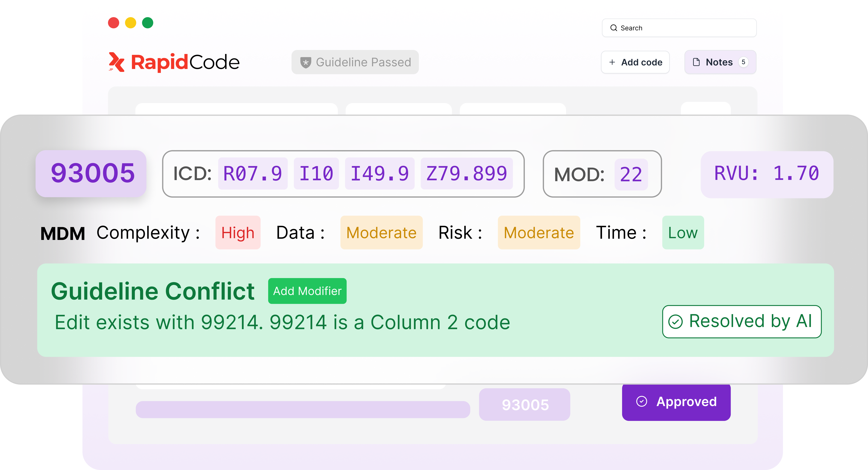Select ICD code I49.9 chip
The image size is (868, 470).
coord(379,174)
